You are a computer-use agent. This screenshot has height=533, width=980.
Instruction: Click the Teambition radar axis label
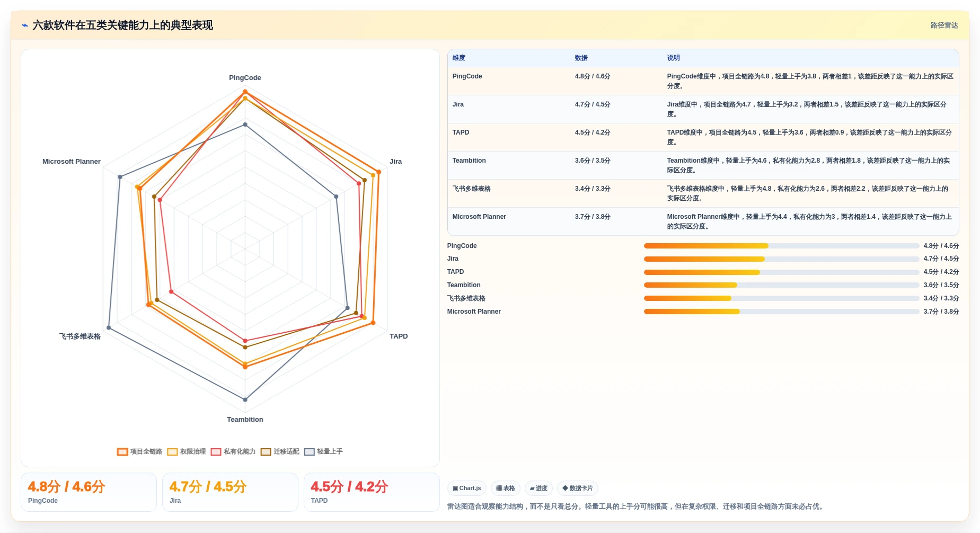[x=245, y=420]
